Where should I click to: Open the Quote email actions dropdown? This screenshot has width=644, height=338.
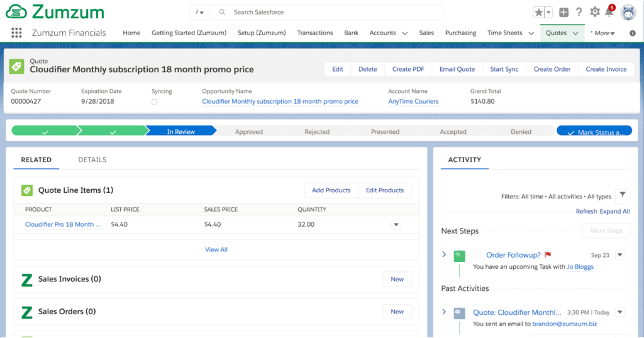coord(619,312)
